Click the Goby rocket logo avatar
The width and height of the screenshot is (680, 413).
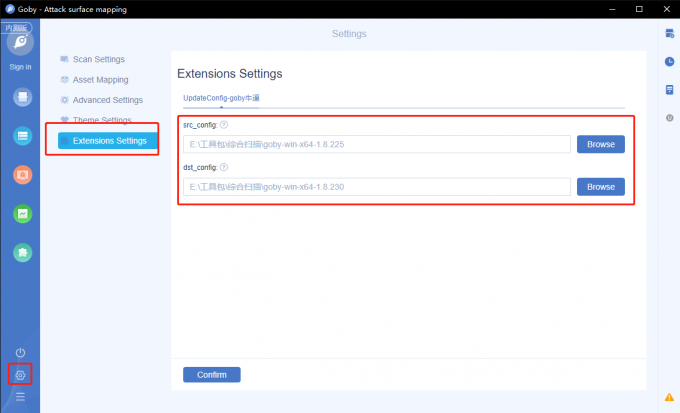(20, 43)
